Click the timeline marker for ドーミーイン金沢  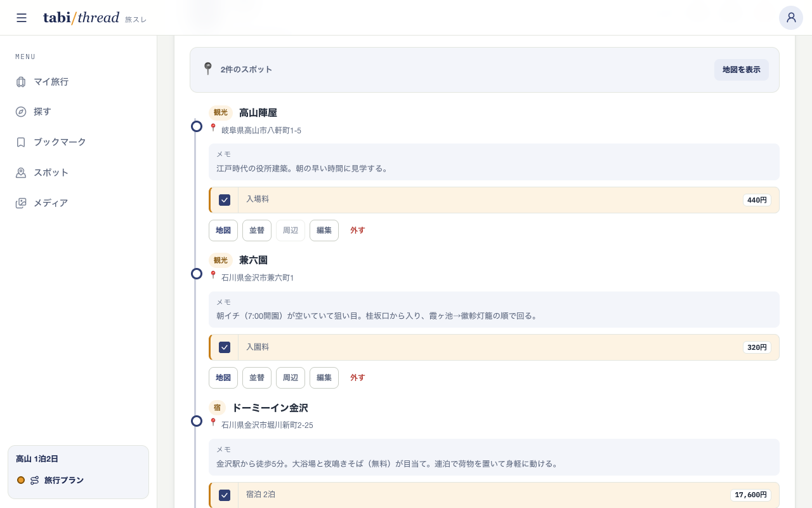(197, 421)
